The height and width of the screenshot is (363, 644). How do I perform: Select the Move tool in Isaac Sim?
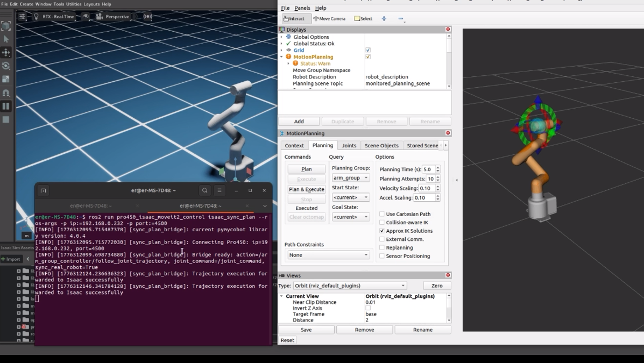[x=6, y=53]
